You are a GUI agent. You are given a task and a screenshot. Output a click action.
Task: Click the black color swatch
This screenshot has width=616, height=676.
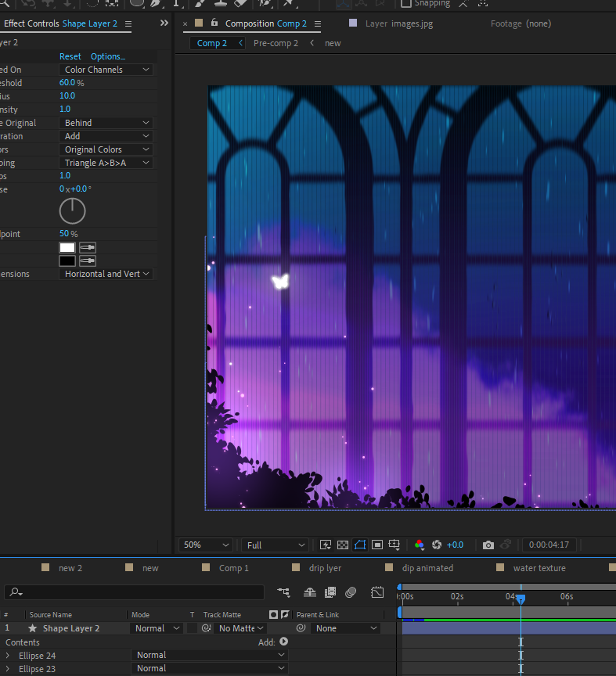67,261
